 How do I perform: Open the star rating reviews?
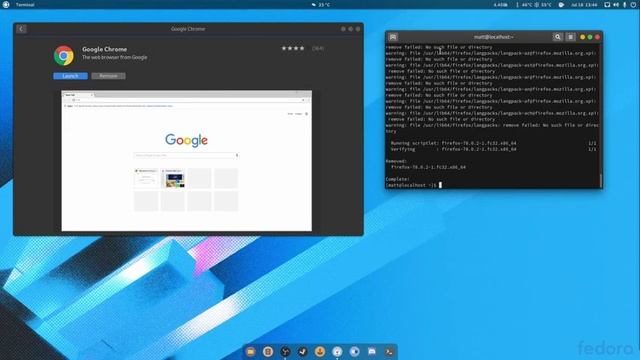tap(293, 48)
